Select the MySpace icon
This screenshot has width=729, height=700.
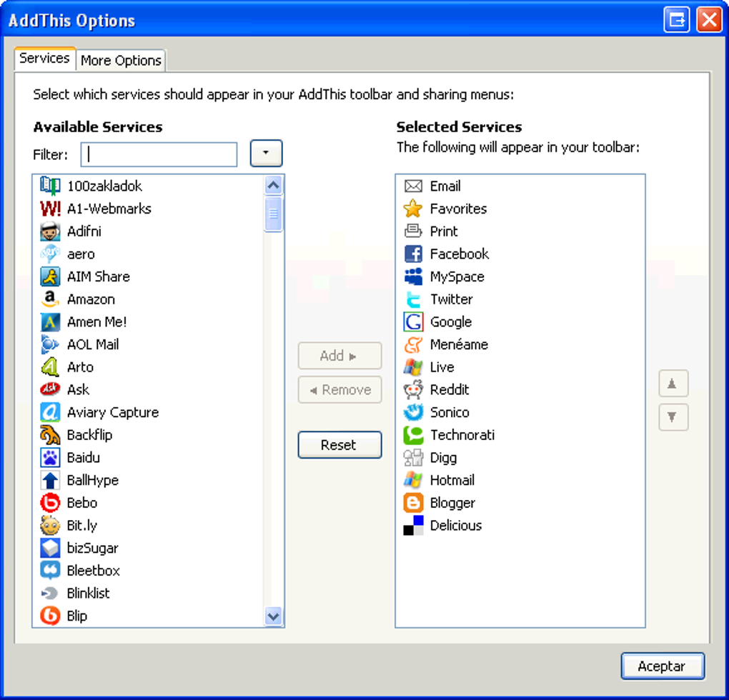pos(413,276)
